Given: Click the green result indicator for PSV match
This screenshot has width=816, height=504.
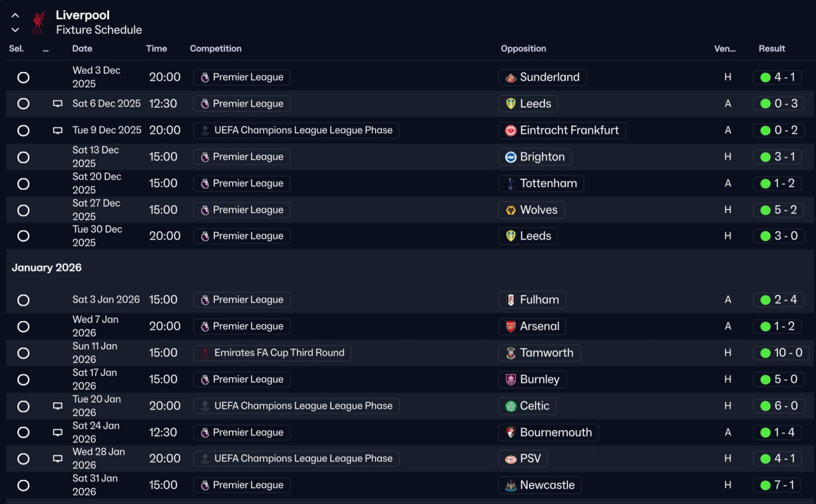Looking at the screenshot, I should 765,459.
